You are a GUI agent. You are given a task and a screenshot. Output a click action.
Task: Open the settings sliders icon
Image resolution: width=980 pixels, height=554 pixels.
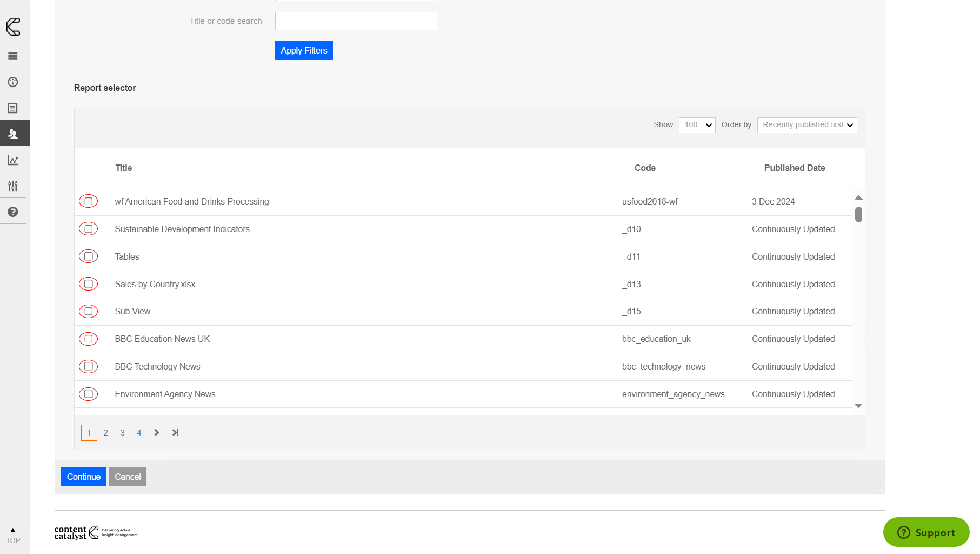tap(13, 186)
